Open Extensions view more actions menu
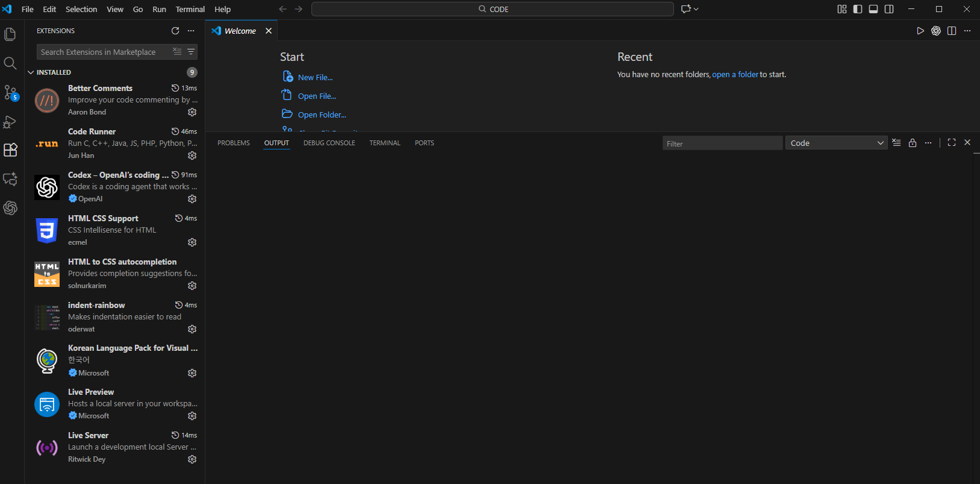980x484 pixels. pos(191,31)
